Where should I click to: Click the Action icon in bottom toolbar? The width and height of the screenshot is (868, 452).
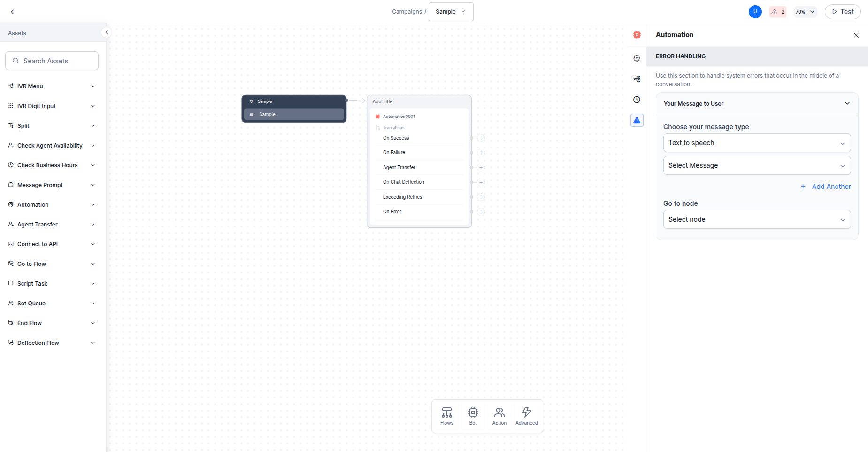[x=499, y=416]
